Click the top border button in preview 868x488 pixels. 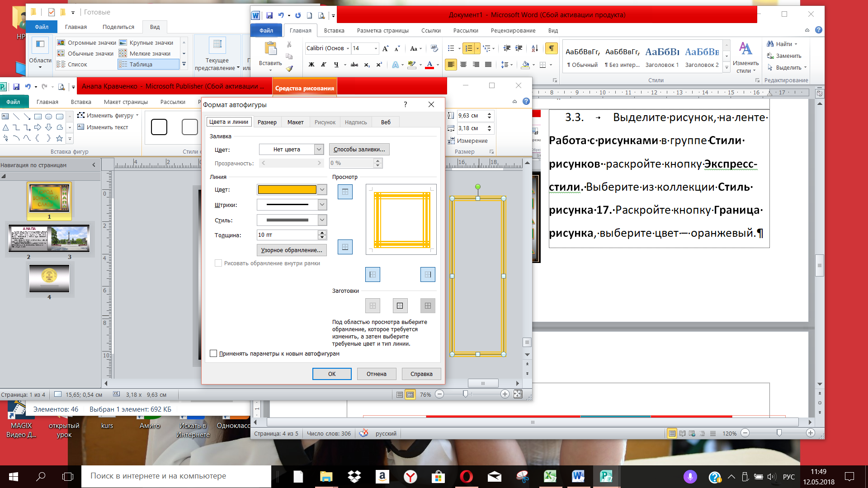click(345, 192)
